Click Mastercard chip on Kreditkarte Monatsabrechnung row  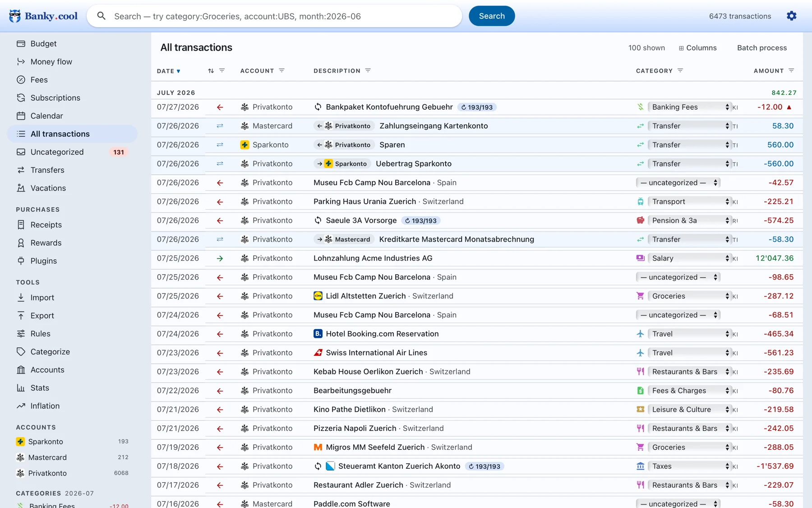click(344, 239)
